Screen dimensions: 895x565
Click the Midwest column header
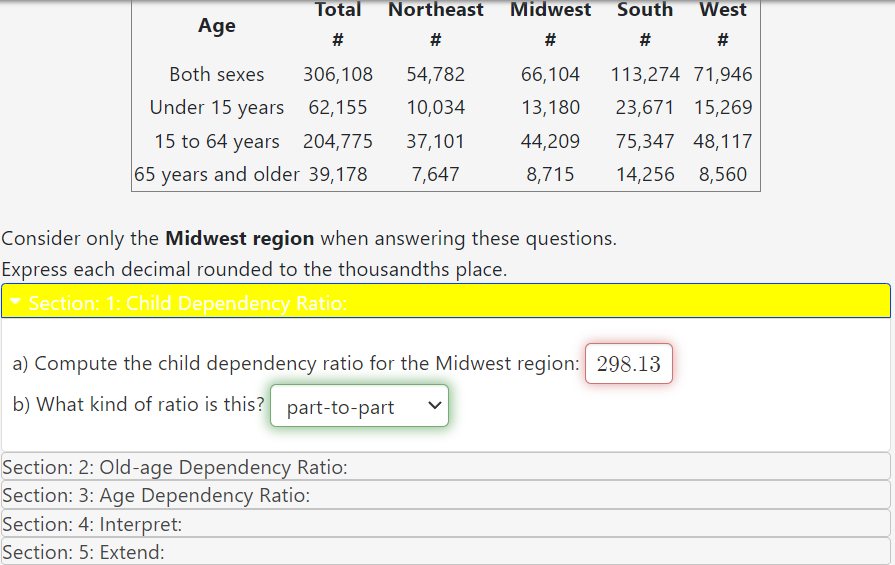[550, 10]
